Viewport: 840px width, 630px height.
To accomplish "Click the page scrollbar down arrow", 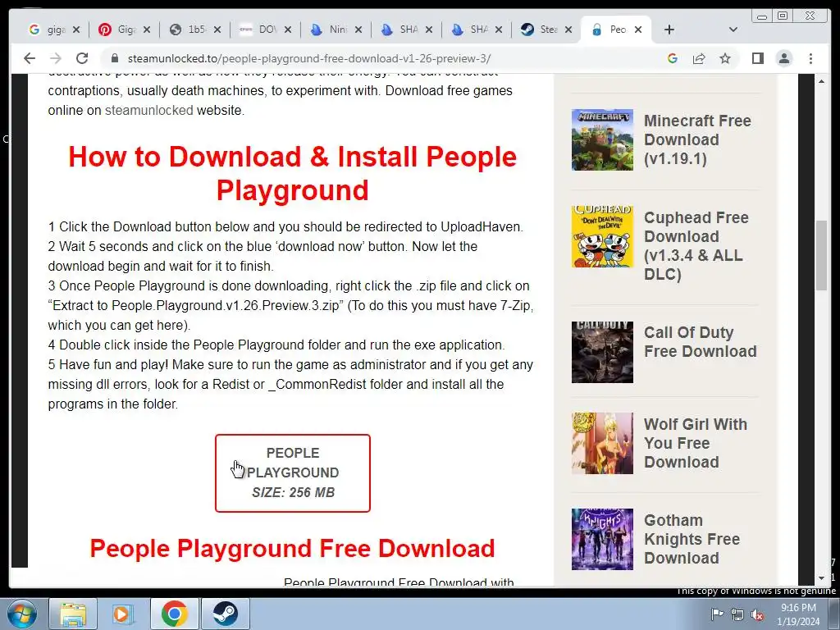I will coord(821,578).
